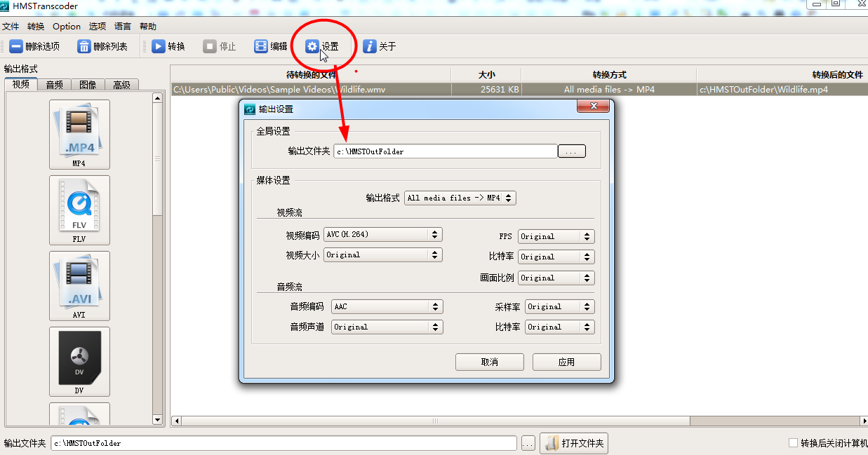Open the 输出格式 All media files dropdown

(460, 198)
